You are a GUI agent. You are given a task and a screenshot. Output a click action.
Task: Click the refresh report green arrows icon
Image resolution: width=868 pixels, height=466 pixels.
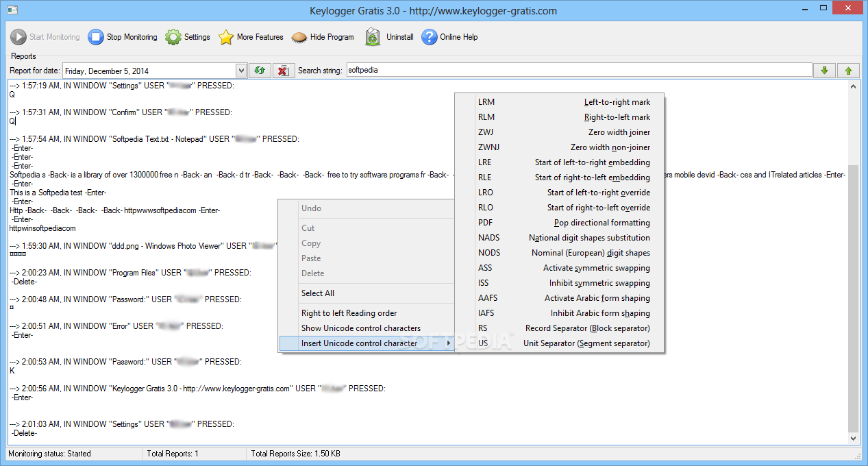tap(259, 71)
